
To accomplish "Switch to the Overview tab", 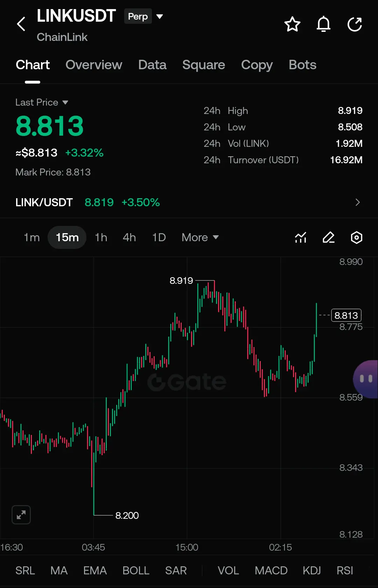I will (x=94, y=65).
